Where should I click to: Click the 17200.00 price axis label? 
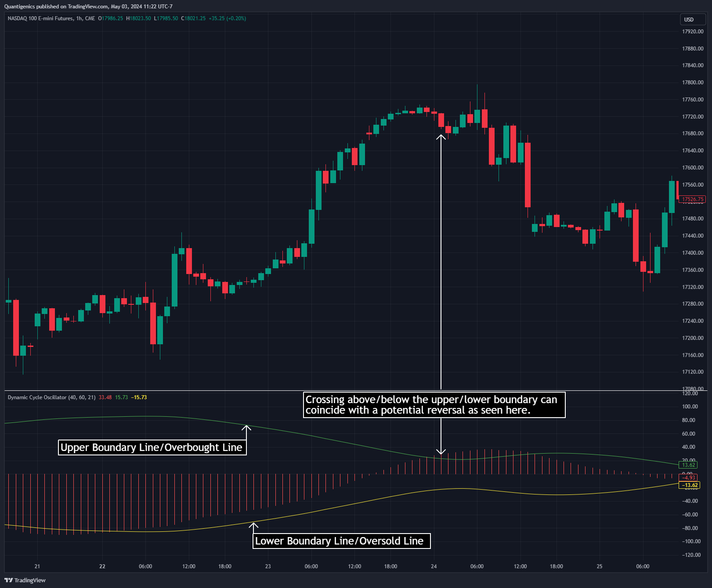693,338
